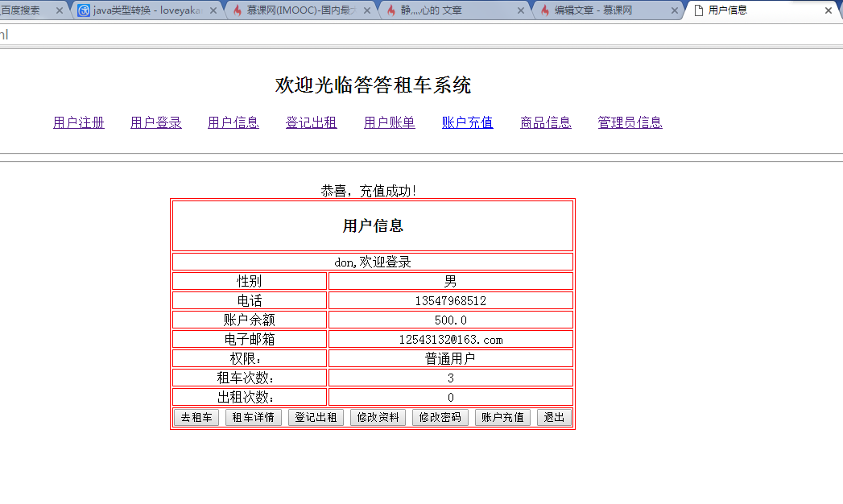
Task: Click the java类型转换 tab favicon
Action: click(84, 10)
